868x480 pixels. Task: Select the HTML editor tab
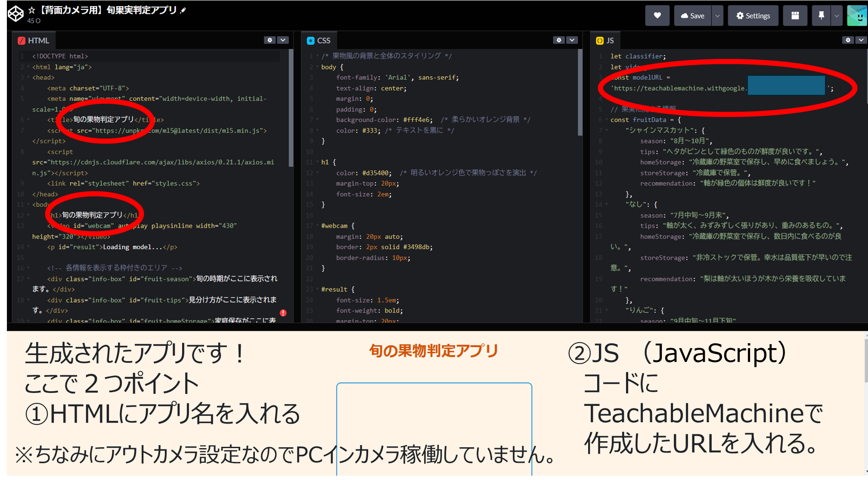click(x=34, y=41)
